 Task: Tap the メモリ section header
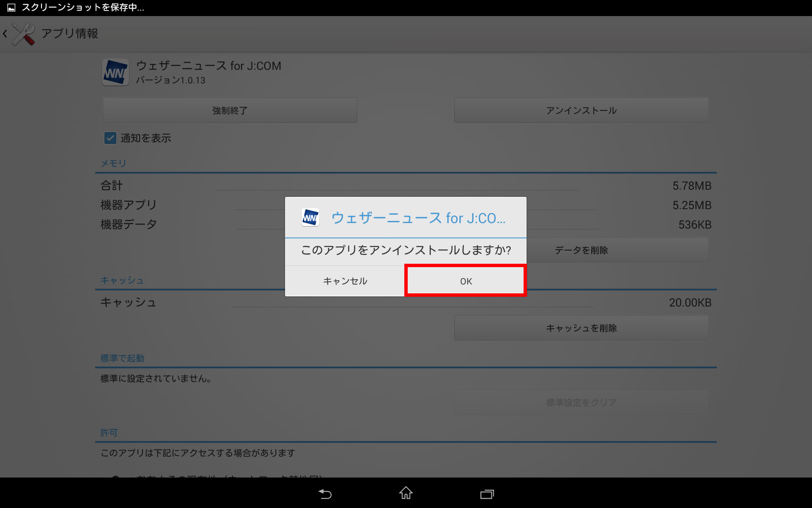pos(113,163)
